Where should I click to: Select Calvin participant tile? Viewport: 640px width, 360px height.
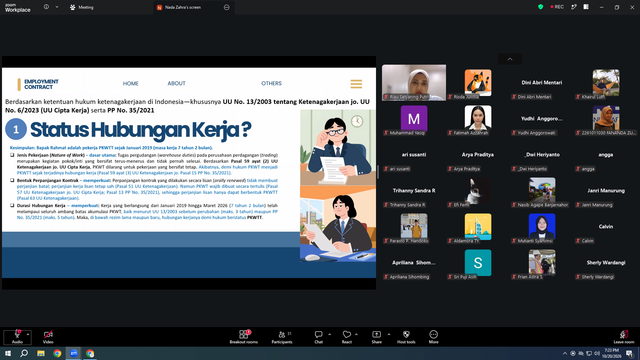click(x=606, y=227)
